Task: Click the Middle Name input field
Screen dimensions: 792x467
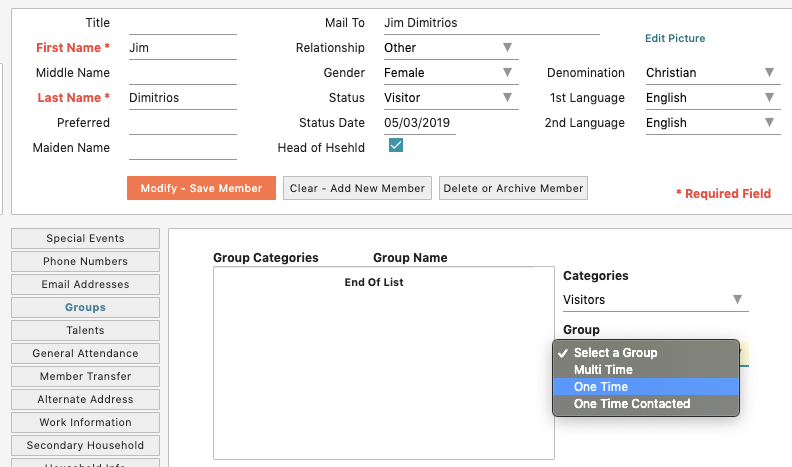Action: (x=183, y=73)
